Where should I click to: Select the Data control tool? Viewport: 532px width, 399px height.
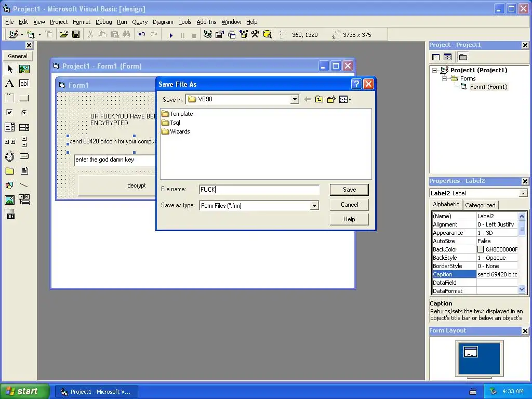click(24, 200)
